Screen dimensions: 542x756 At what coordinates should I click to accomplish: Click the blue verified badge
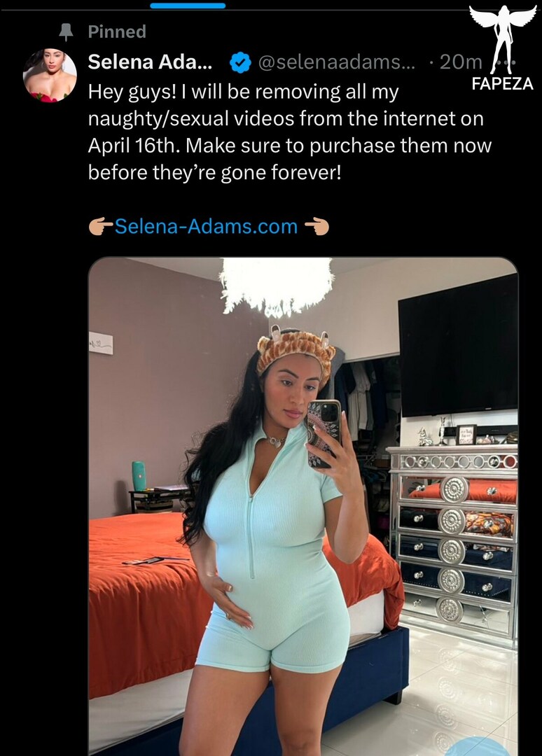(239, 62)
